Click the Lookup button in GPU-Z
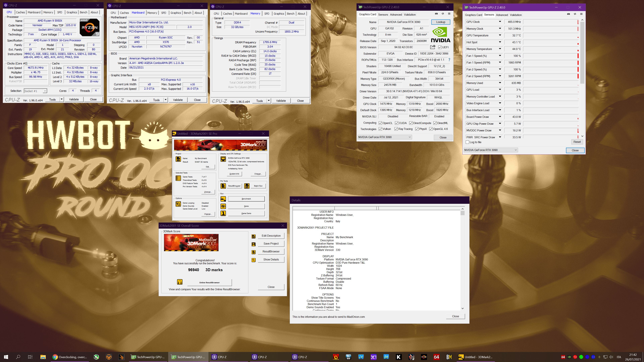 pos(441,22)
